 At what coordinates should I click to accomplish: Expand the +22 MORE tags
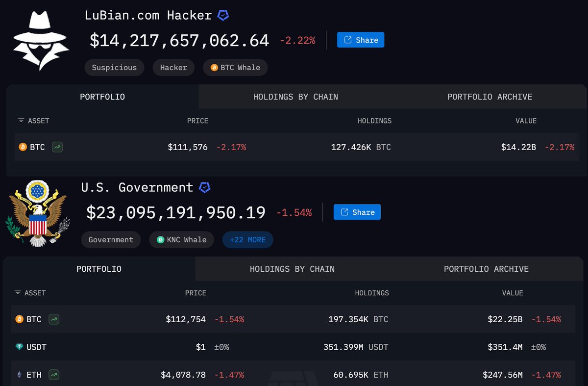[x=247, y=240]
